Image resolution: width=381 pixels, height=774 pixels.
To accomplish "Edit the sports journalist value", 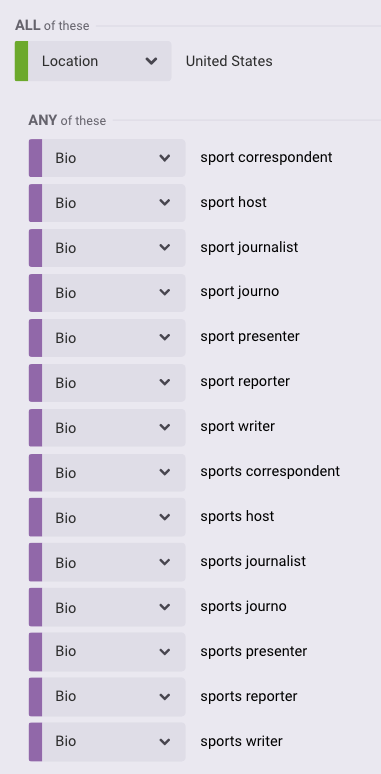I will (253, 562).
